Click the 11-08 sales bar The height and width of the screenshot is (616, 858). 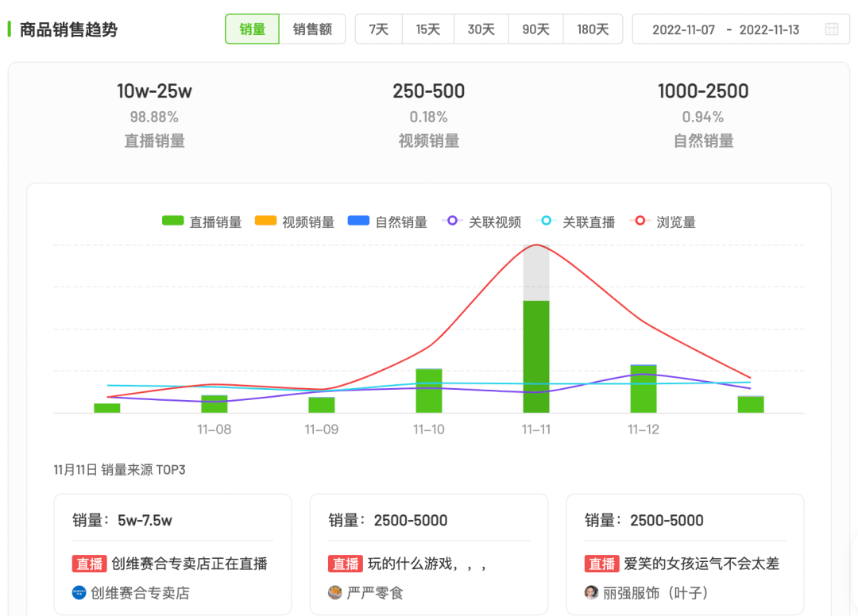point(214,404)
